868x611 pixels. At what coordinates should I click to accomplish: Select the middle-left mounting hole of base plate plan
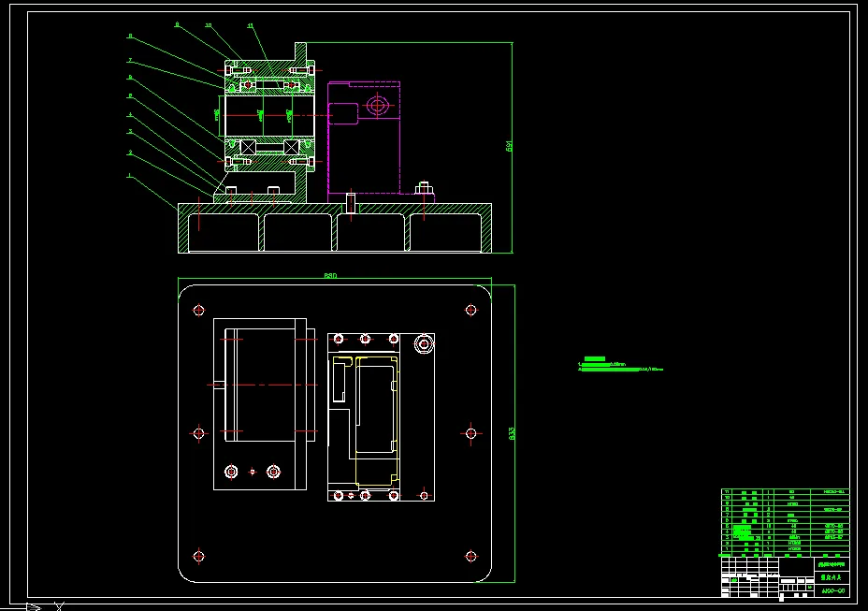[x=198, y=433]
